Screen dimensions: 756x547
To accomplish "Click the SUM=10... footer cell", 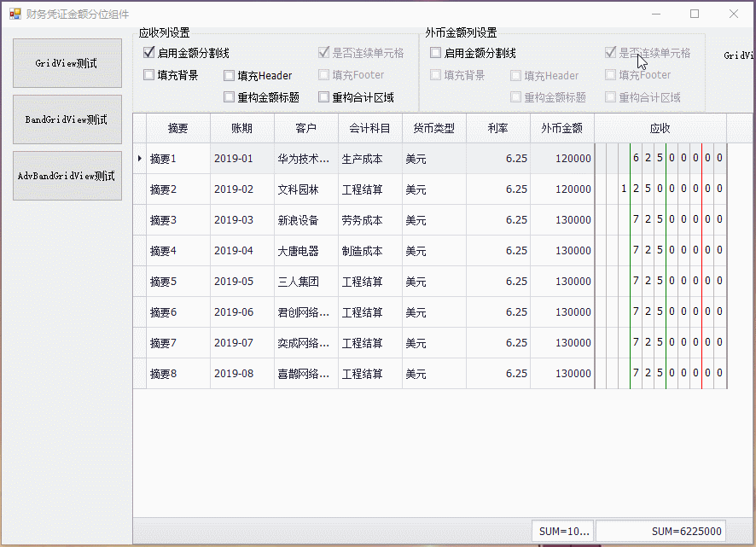I will pos(563,531).
